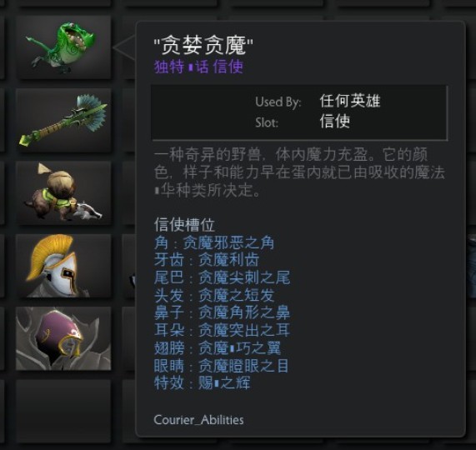Select the purple hooded helmet item
Screen dimensions: 476x450
click(x=63, y=338)
